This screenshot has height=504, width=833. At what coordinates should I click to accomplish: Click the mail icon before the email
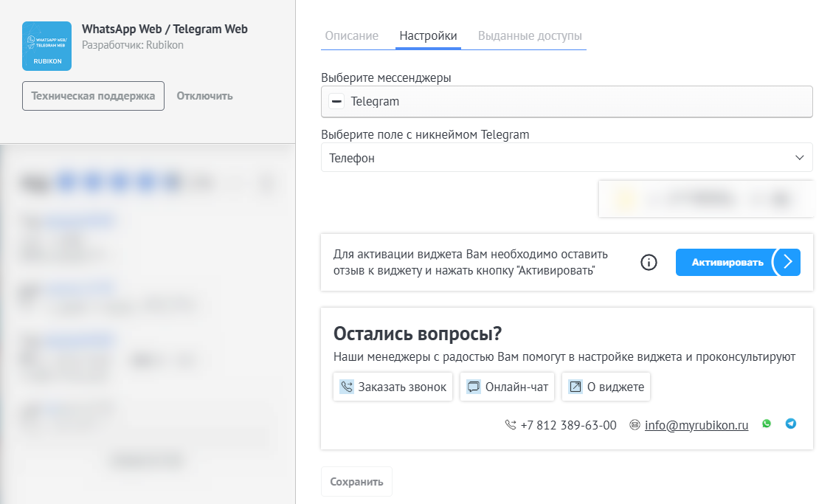click(x=635, y=425)
